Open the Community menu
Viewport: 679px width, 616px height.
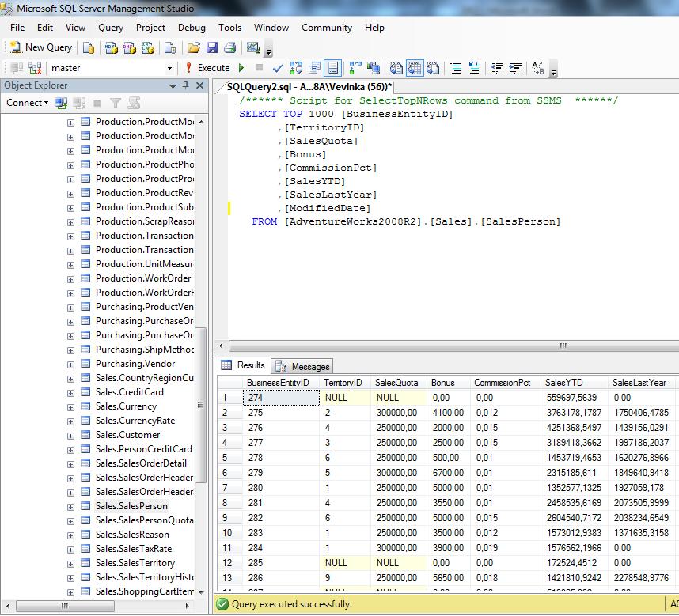tap(327, 28)
